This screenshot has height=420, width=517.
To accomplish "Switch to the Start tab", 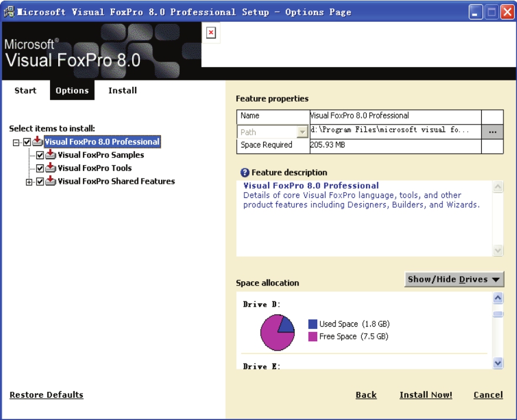I will point(25,90).
